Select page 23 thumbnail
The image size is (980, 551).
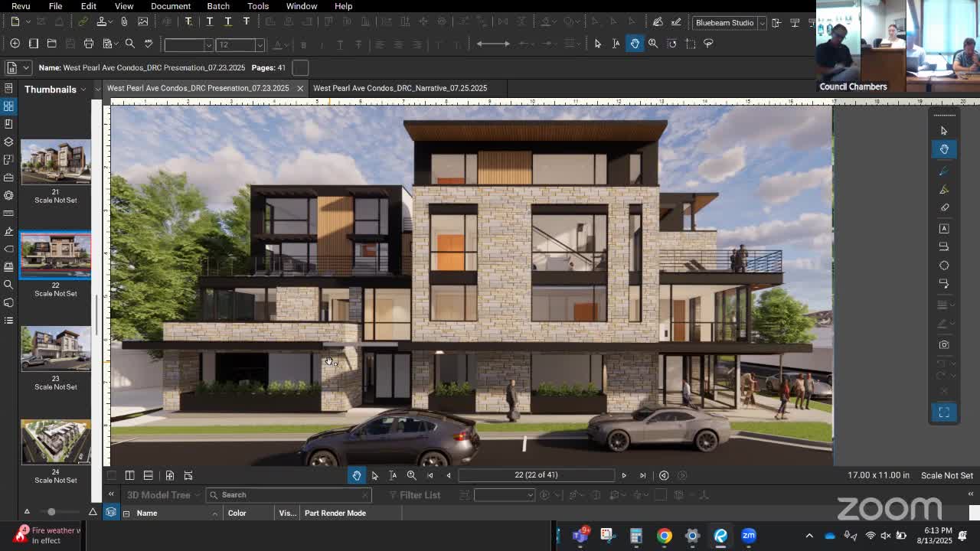[55, 350]
